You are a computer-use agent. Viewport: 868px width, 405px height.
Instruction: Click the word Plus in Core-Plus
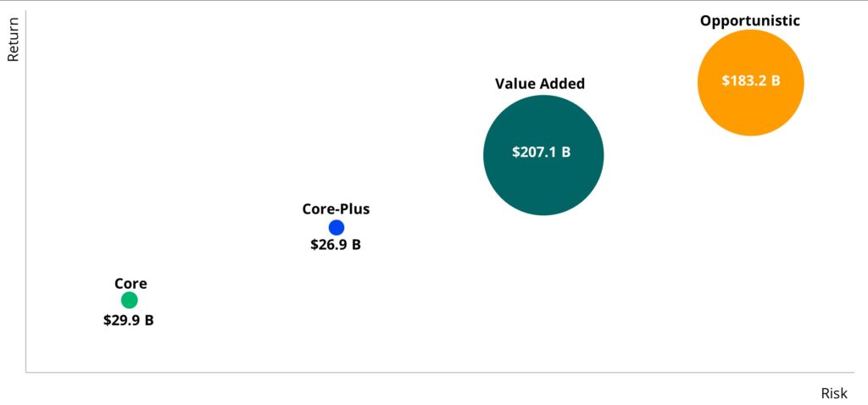(357, 209)
